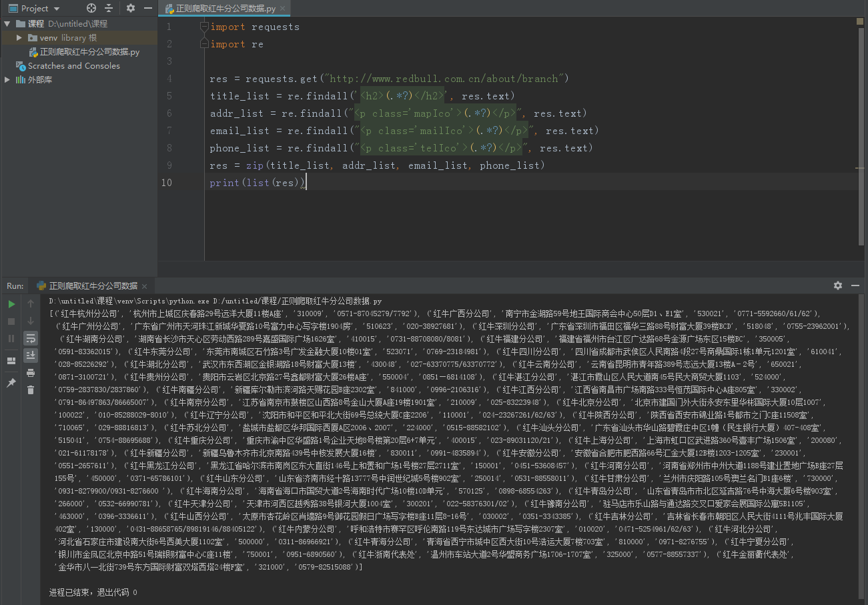The image size is (868, 605).
Task: Click '红牛杭州分公司' in the console output
Action: click(x=89, y=314)
